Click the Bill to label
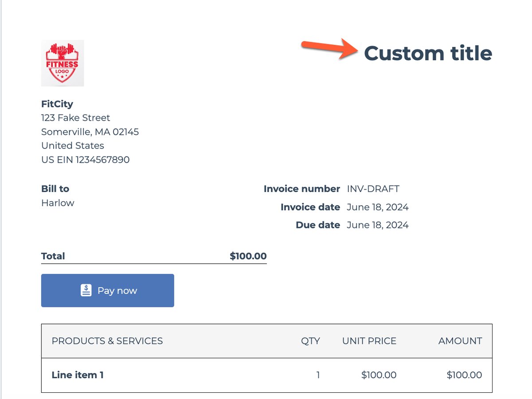This screenshot has width=532, height=399. (x=55, y=188)
